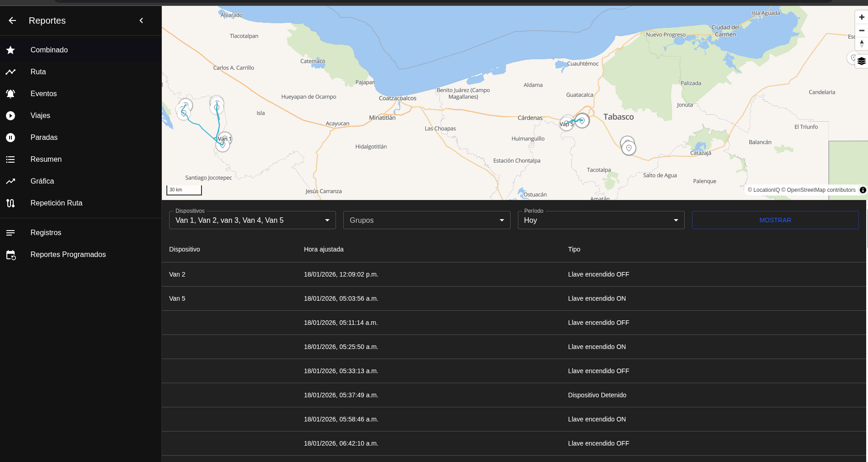This screenshot has width=868, height=462.
Task: Show map attribution info icon
Action: click(863, 190)
